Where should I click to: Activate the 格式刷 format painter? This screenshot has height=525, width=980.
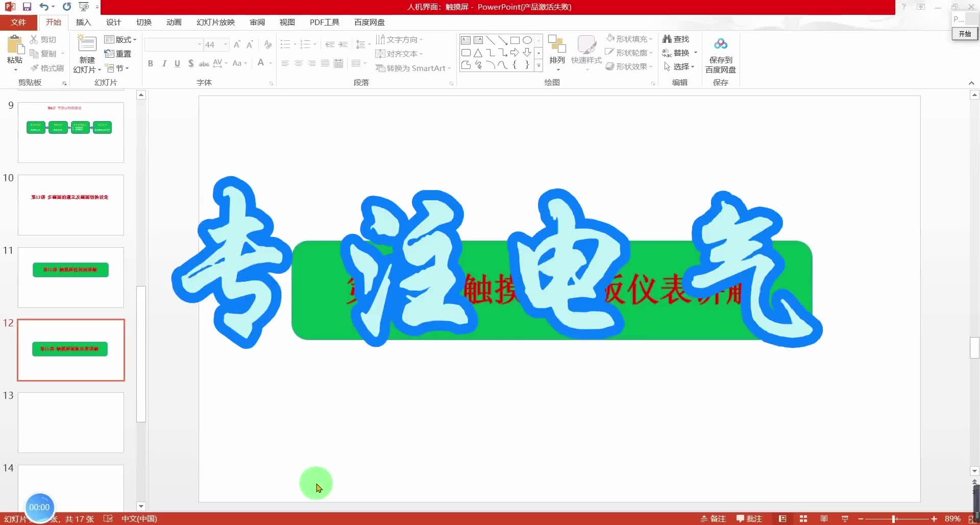[47, 68]
